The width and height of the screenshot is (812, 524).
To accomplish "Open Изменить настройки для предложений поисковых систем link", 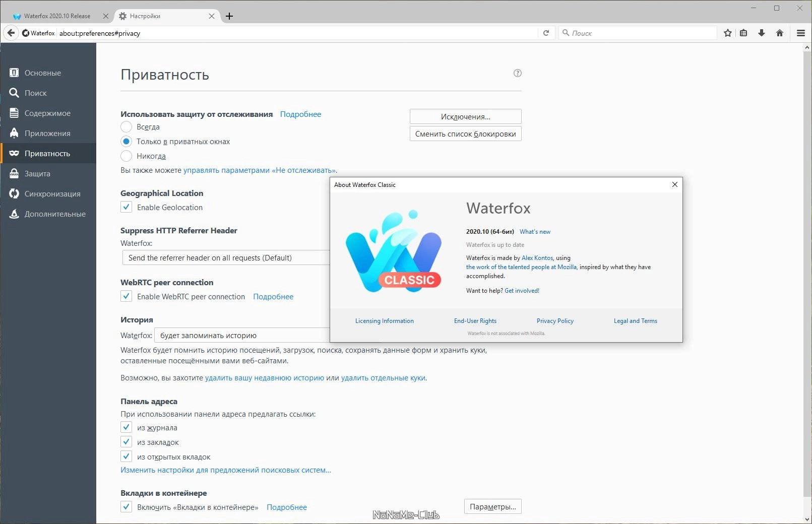I will (x=226, y=470).
